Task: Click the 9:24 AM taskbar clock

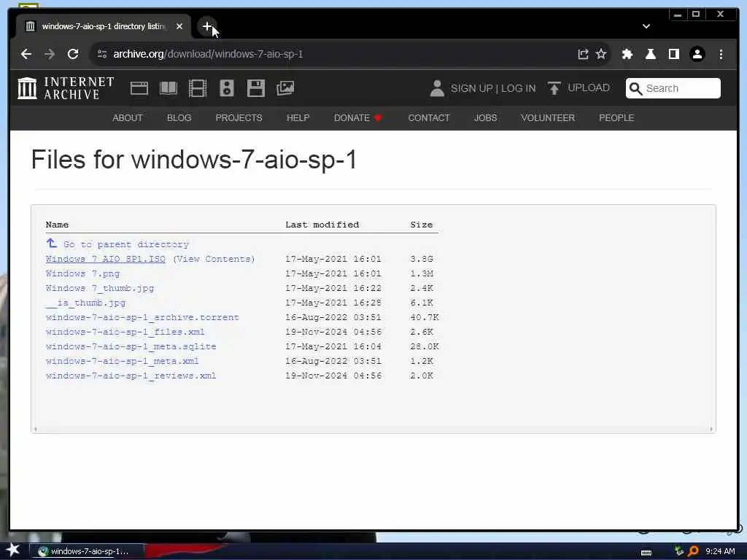Action: pyautogui.click(x=720, y=551)
